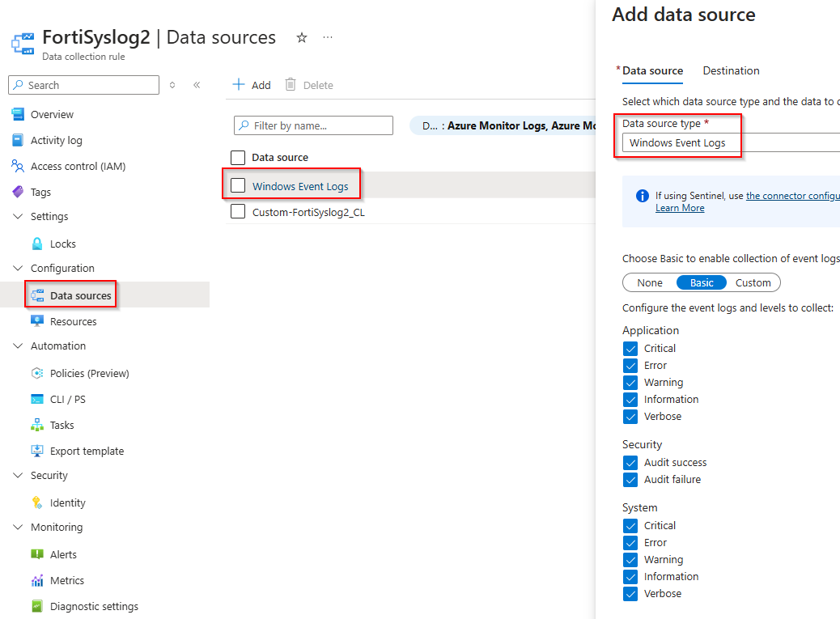Screen dimensions: 840x619
Task: Click the Add button in toolbar
Action: tap(252, 85)
